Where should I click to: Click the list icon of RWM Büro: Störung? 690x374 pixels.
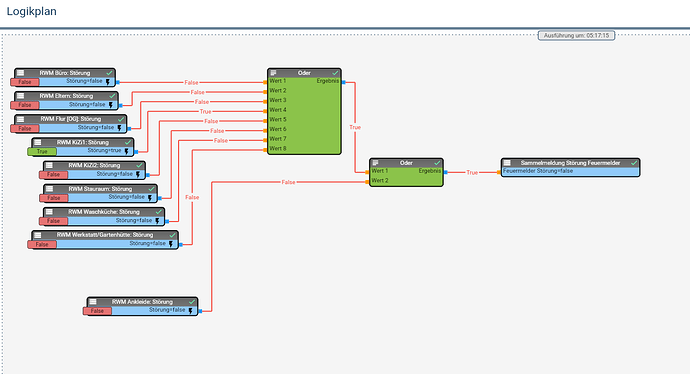click(21, 73)
